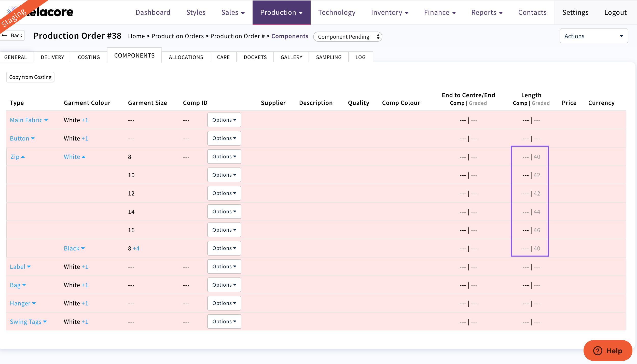
Task: Open Options for Zip size 14
Action: pos(224,212)
